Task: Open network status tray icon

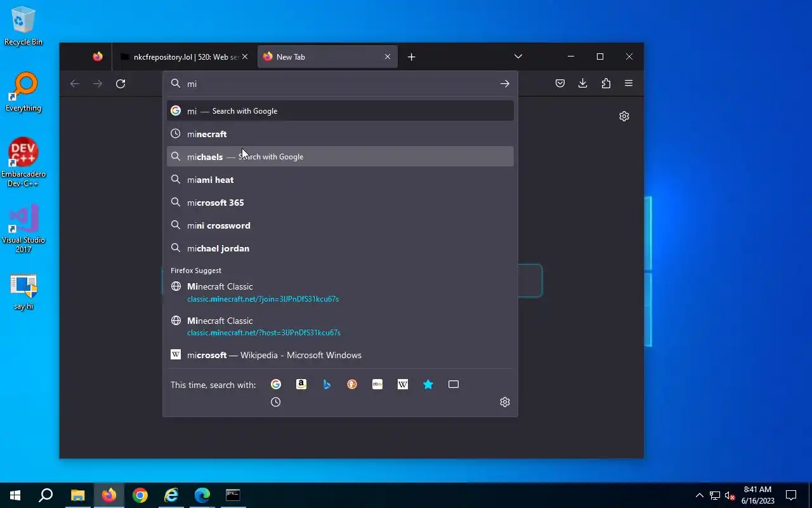Action: pos(715,495)
